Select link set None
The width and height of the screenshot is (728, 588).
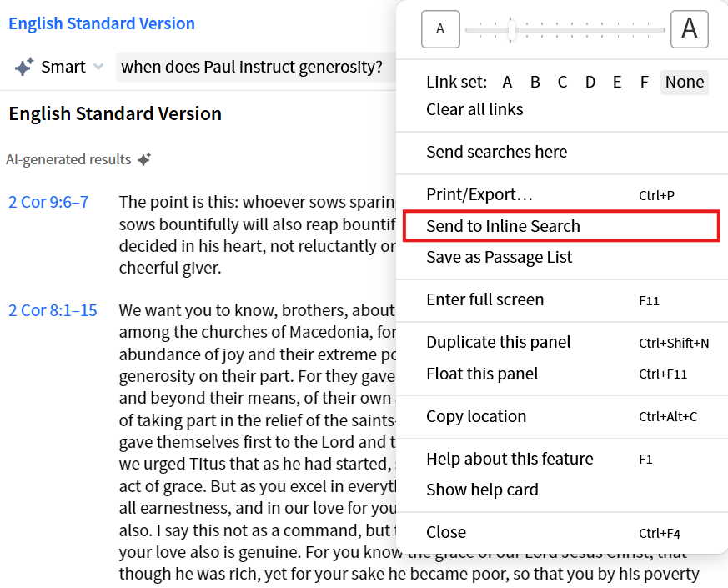coord(685,83)
